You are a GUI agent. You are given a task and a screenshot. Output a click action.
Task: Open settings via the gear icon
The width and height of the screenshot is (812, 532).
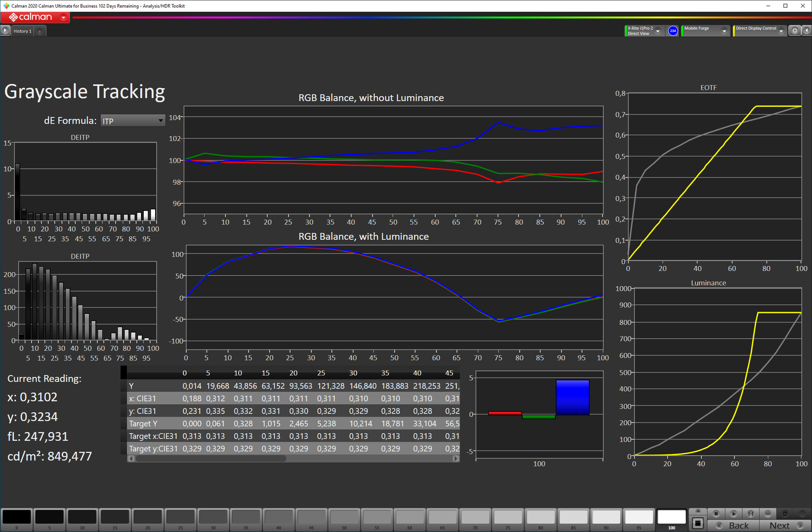coord(795,31)
